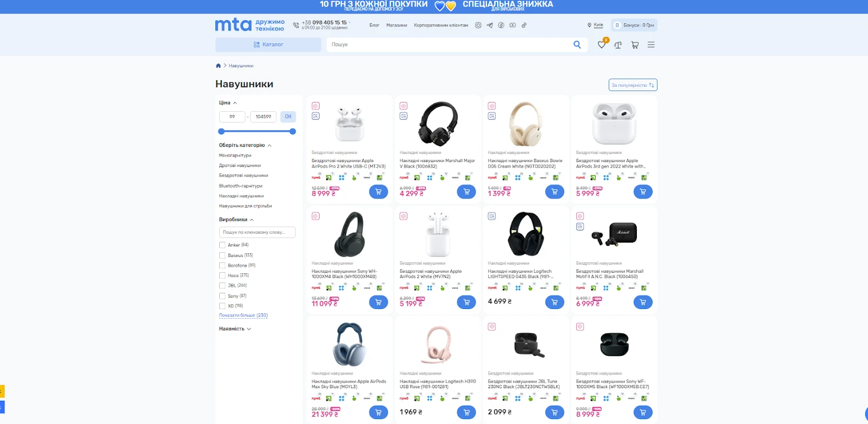The height and width of the screenshot is (424, 868).
Task: Add Sony WF-1000XM5 Black to cart
Action: point(643,413)
